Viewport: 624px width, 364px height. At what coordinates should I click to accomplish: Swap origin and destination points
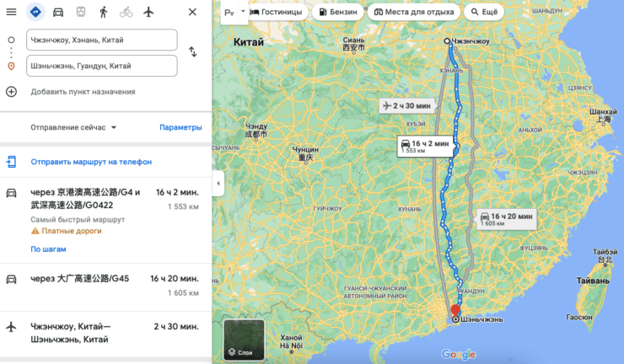(x=192, y=52)
